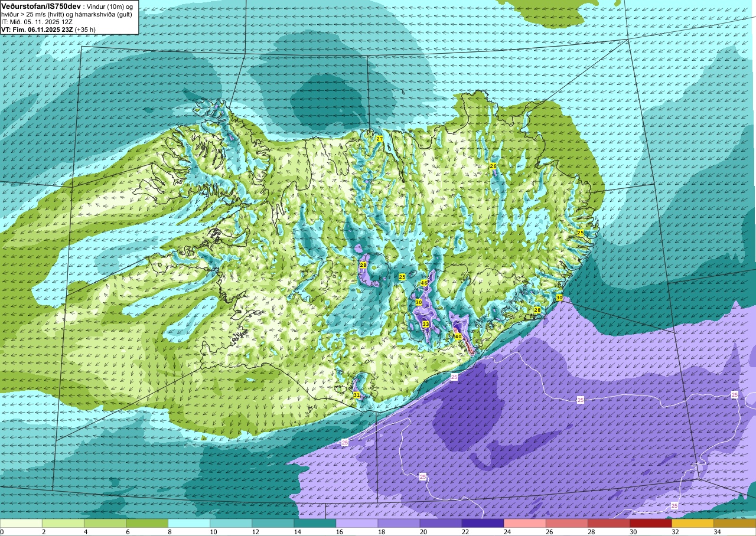Click the yellow 46 max gust marker
This screenshot has width=756, height=536.
(424, 283)
